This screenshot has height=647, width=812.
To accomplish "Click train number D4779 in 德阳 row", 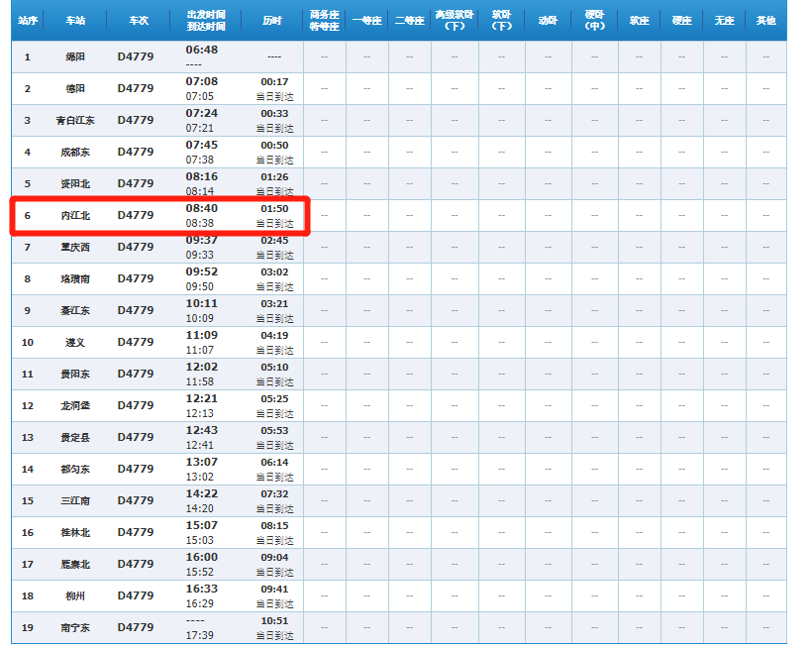I will click(x=136, y=89).
